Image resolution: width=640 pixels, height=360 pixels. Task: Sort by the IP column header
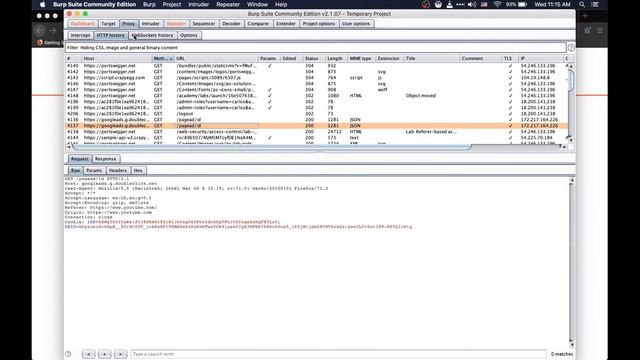point(540,58)
